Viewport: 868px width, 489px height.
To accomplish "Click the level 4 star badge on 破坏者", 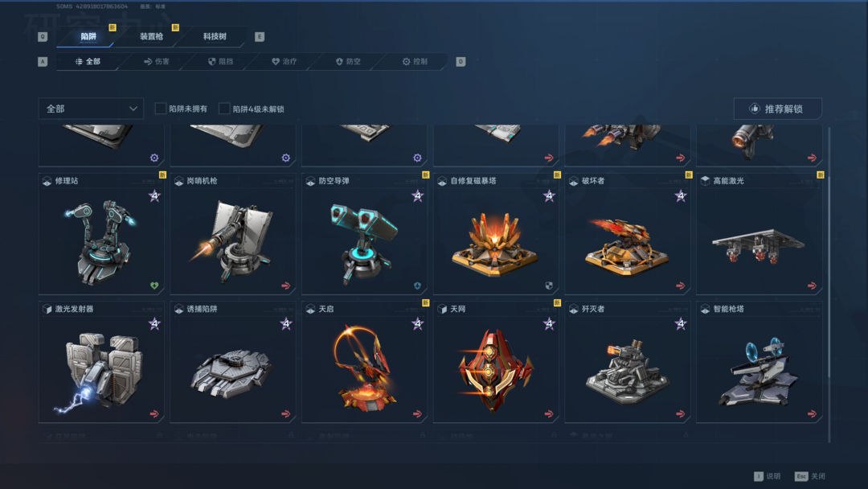I will 681,195.
